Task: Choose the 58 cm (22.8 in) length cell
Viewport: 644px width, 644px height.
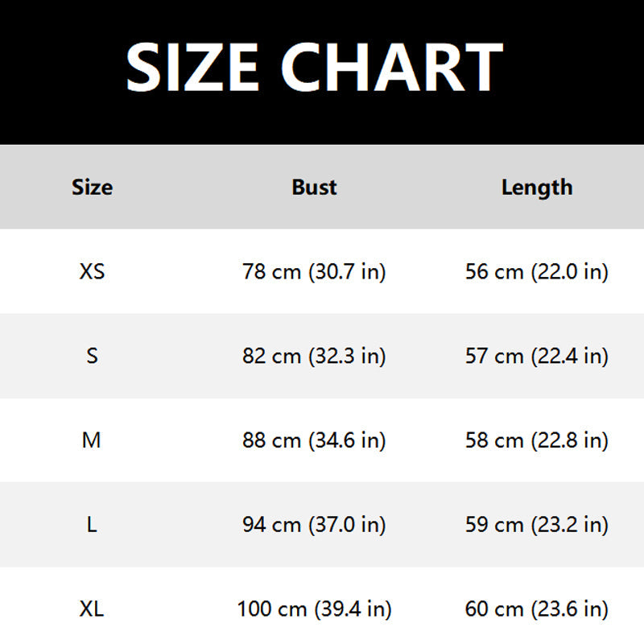Action: [537, 440]
